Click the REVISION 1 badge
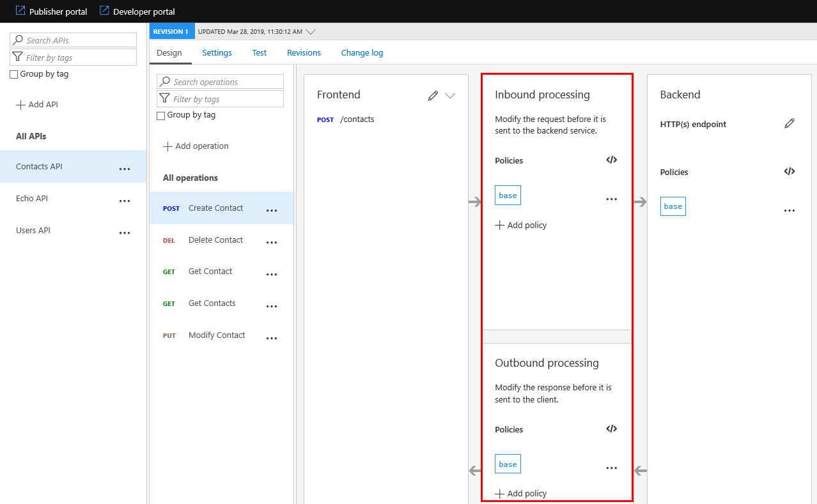The image size is (817, 504). pos(171,31)
